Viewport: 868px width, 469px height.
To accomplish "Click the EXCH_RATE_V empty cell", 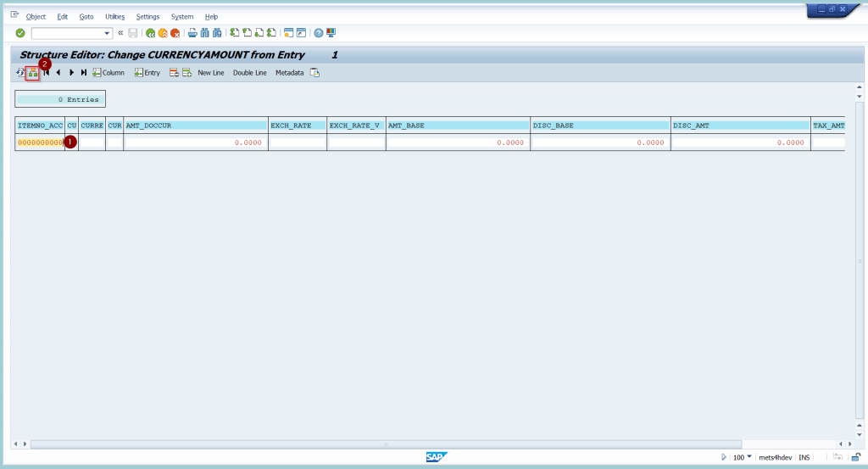I will point(356,142).
